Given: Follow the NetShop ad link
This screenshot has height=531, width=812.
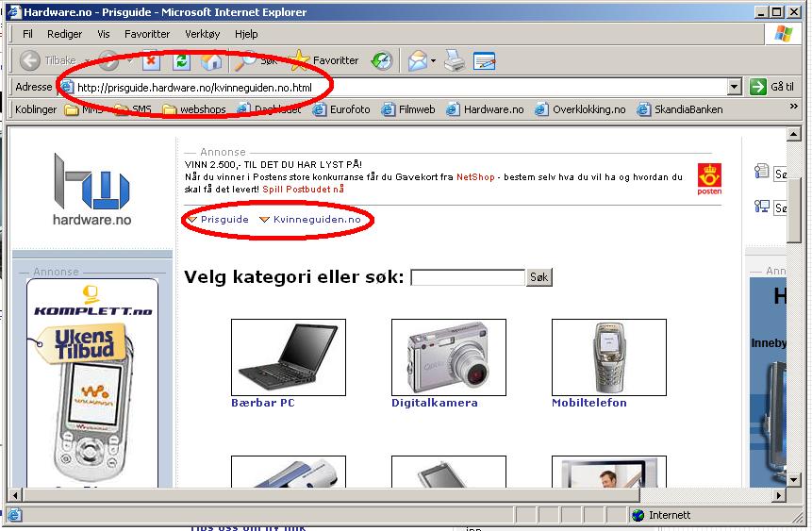Looking at the screenshot, I should [x=475, y=177].
